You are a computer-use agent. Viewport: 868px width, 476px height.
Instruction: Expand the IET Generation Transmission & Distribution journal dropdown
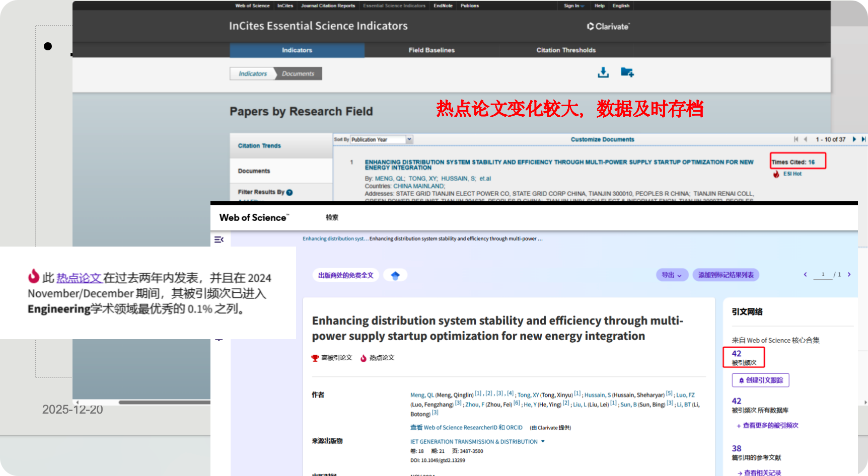[543, 442]
